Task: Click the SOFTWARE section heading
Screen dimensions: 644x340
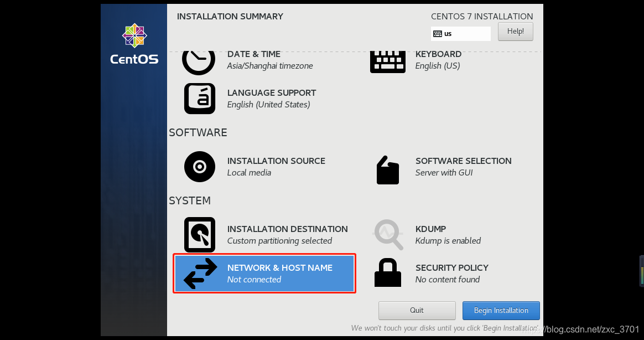Action: tap(198, 132)
